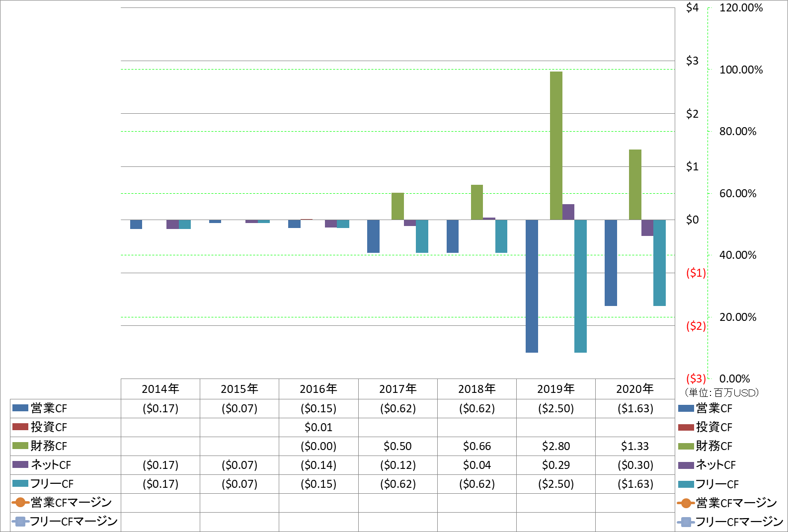Click the 2017年 column header

pos(398,389)
